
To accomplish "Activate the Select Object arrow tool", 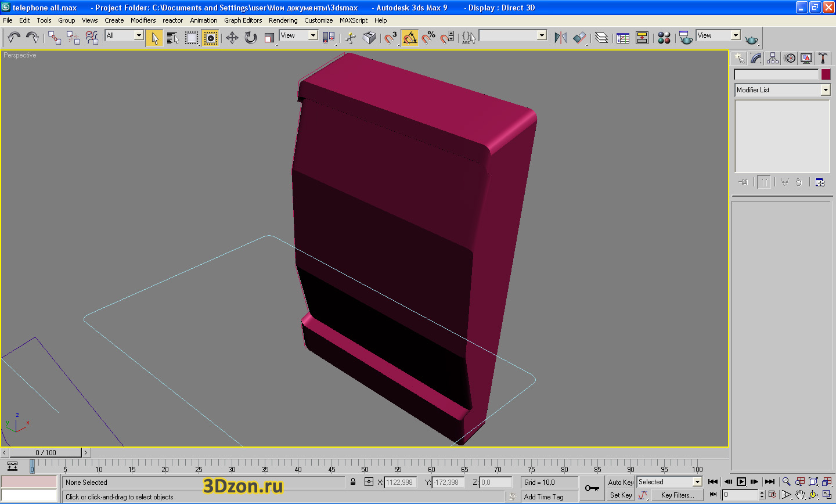I will (x=154, y=38).
